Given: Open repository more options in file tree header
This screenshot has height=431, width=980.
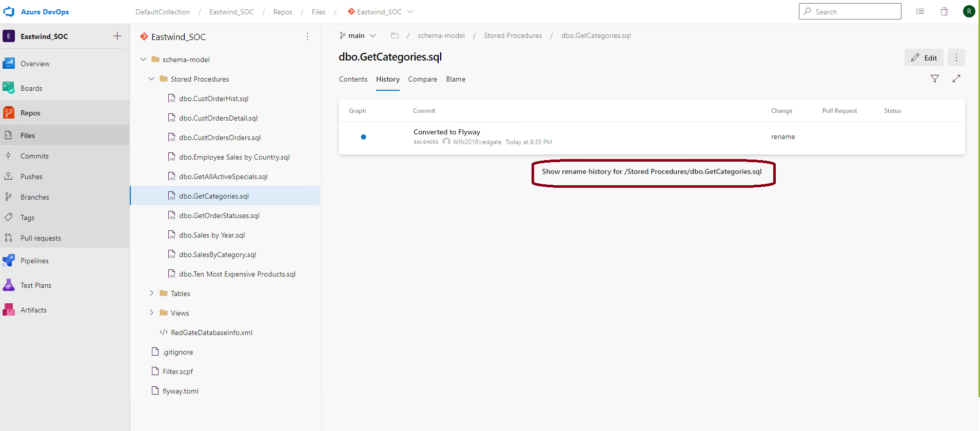Looking at the screenshot, I should tap(307, 36).
